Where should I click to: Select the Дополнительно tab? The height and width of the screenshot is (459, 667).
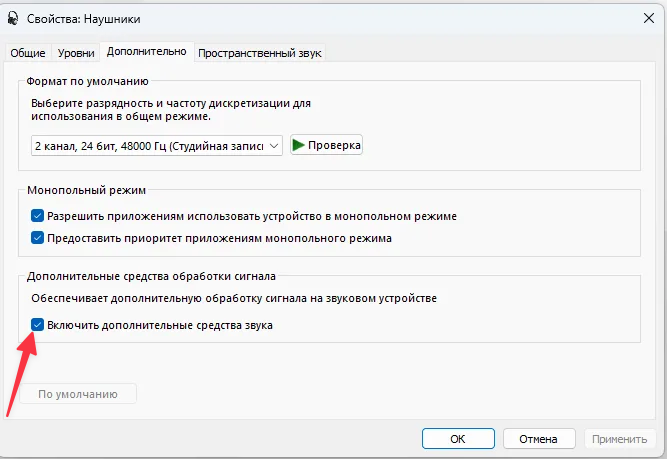147,52
